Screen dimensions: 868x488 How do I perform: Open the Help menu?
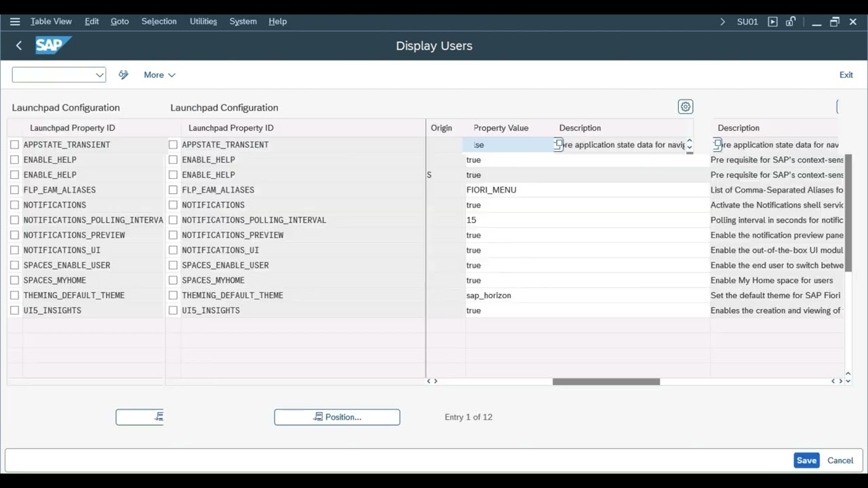277,22
